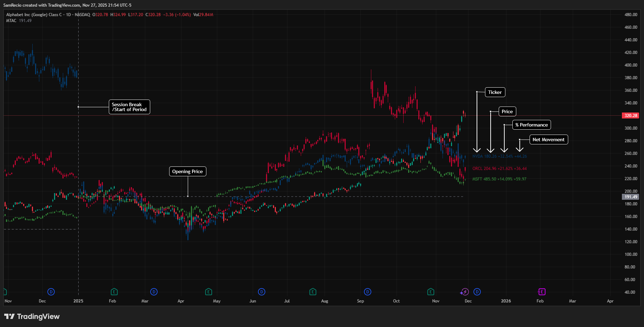Viewport: 644px width, 327px height.
Task: Click the purple lightning news marker
Action: tap(465, 292)
